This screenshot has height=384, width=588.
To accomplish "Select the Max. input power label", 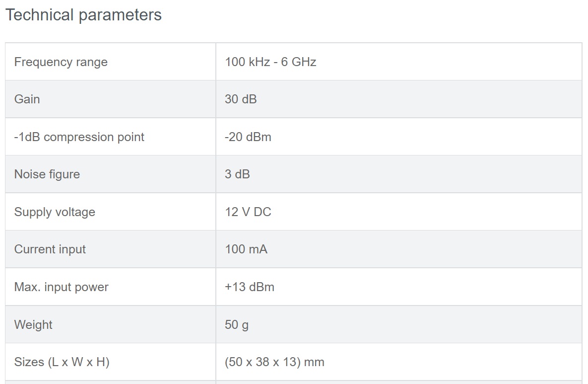I will coord(62,287).
